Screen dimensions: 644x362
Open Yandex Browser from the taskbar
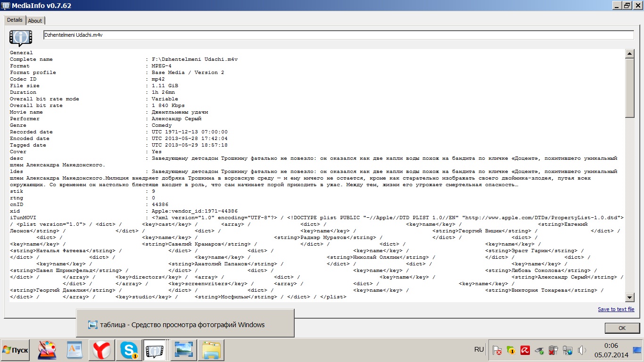click(x=101, y=350)
